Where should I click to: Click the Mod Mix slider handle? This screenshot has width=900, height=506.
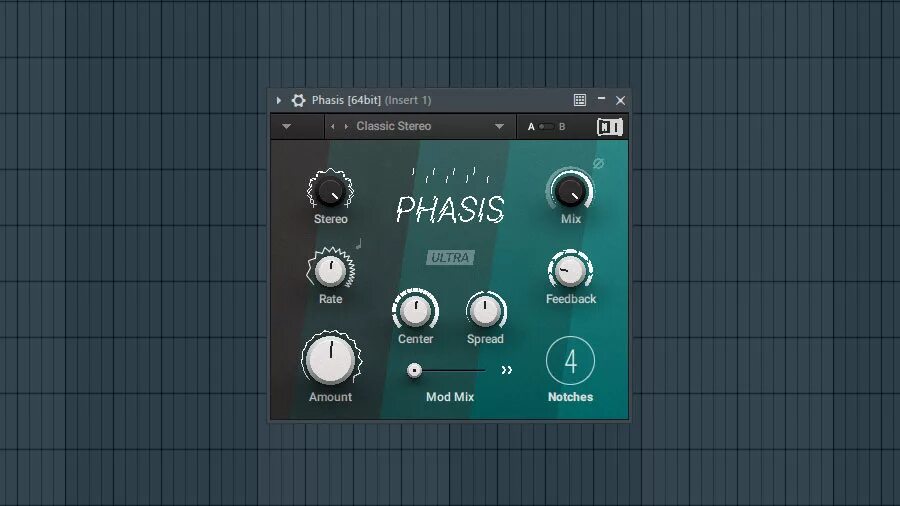click(414, 370)
